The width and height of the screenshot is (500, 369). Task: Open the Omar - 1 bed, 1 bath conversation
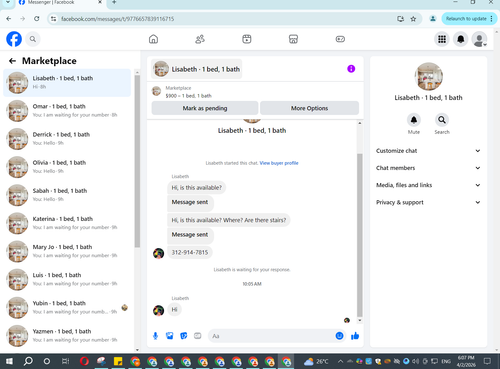pyautogui.click(x=67, y=111)
